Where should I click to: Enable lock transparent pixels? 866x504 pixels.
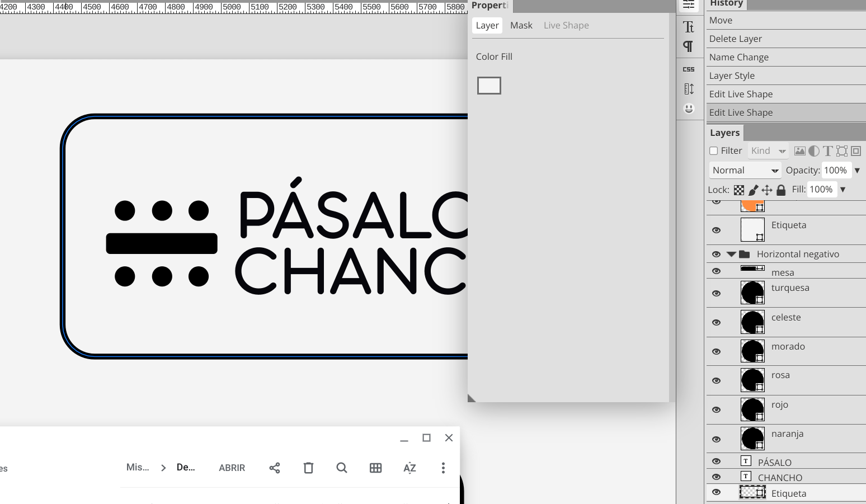(x=739, y=190)
